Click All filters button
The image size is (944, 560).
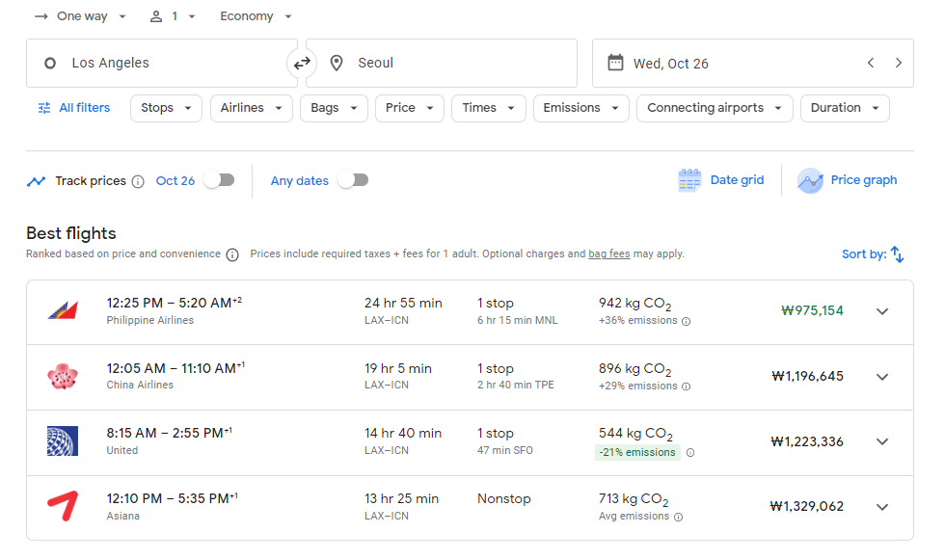(x=74, y=108)
